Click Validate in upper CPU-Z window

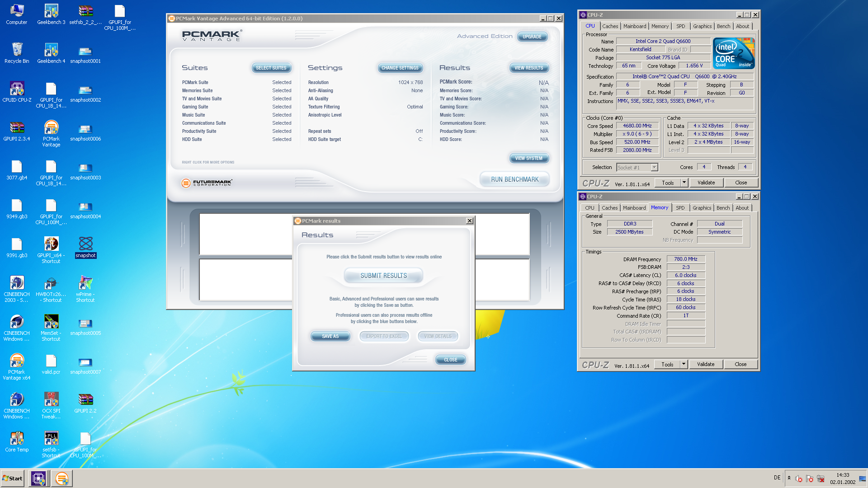[706, 183]
